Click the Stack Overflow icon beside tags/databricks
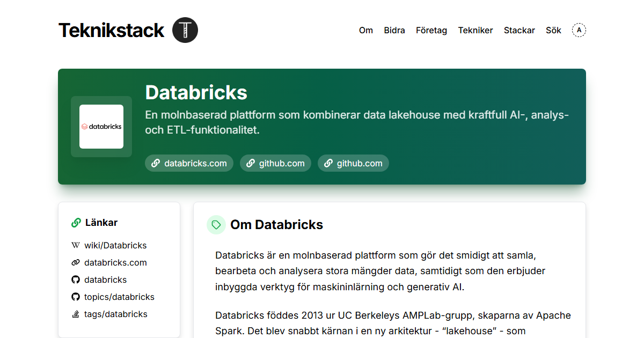Image resolution: width=644 pixels, height=338 pixels. click(76, 314)
